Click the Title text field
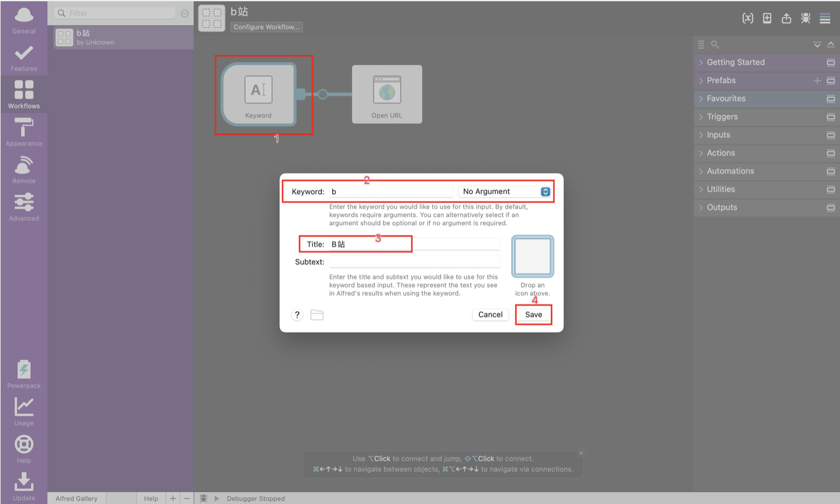This screenshot has height=504, width=840. pyautogui.click(x=415, y=244)
